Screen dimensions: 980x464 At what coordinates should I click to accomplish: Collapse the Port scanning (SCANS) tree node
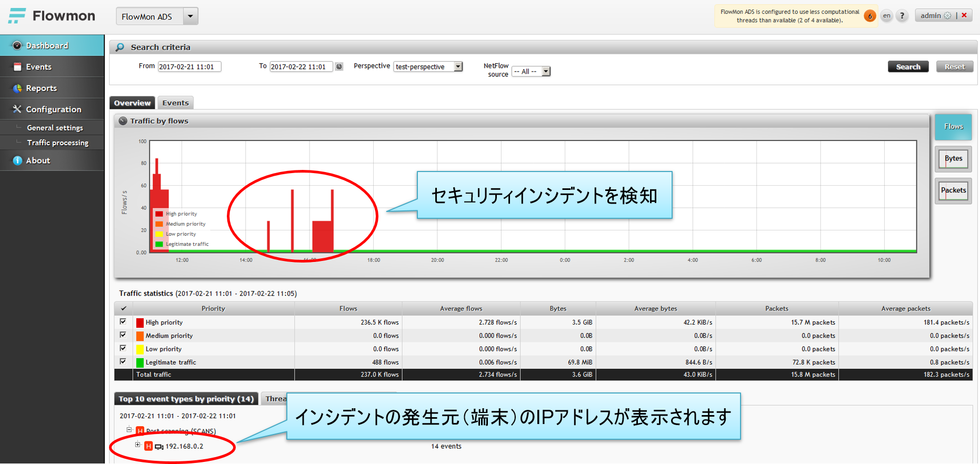pyautogui.click(x=129, y=430)
